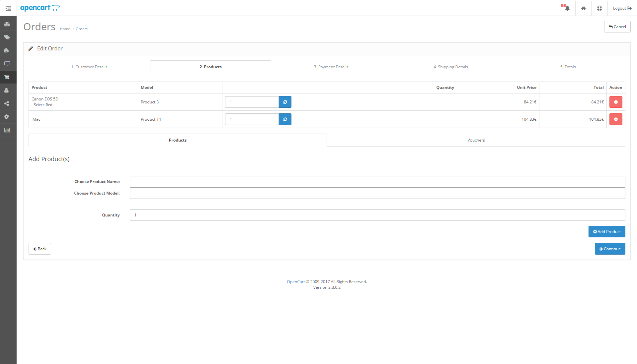The image size is (637, 364).
Task: Open Orders breadcrumb link
Action: coord(82,29)
